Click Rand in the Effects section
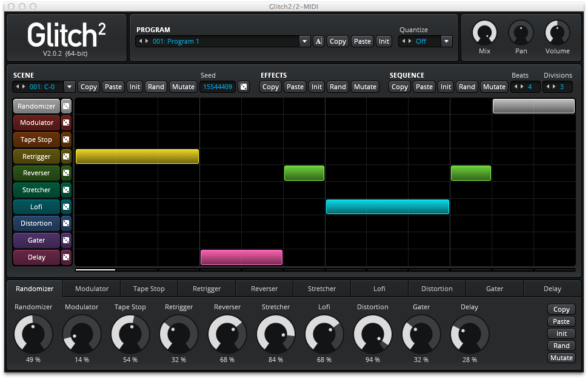The image size is (588, 379). pyautogui.click(x=338, y=87)
